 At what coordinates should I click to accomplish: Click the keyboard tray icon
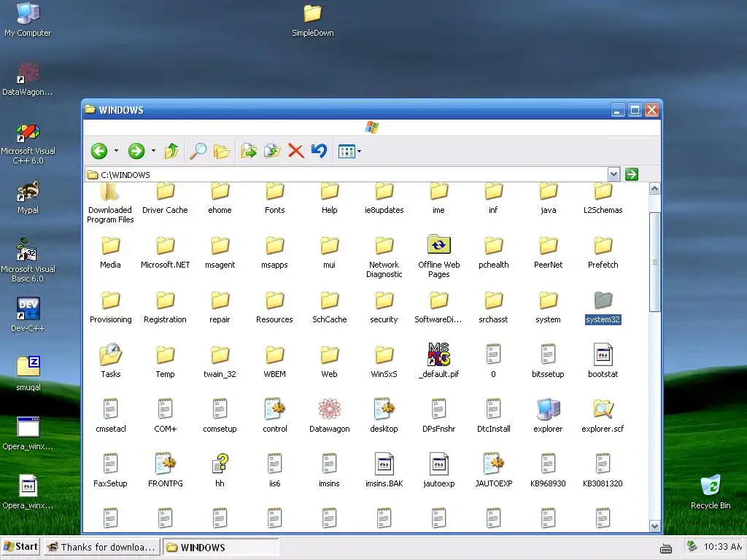coord(666,548)
